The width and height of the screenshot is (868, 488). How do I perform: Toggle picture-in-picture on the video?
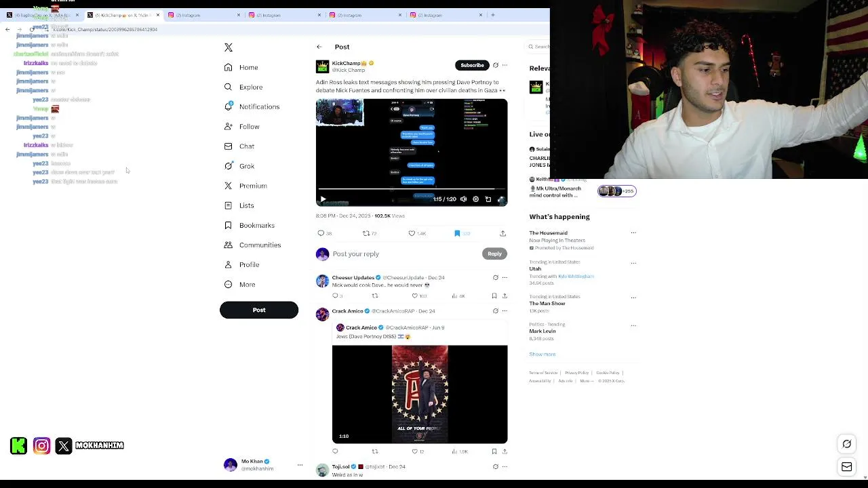pos(488,199)
